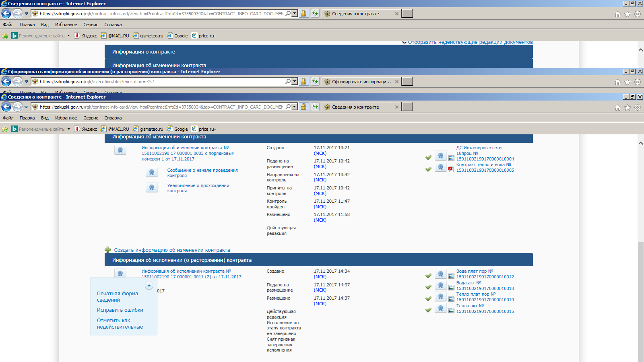
Task: Select Исправить ошибки in the popup menu
Action: pyautogui.click(x=120, y=310)
